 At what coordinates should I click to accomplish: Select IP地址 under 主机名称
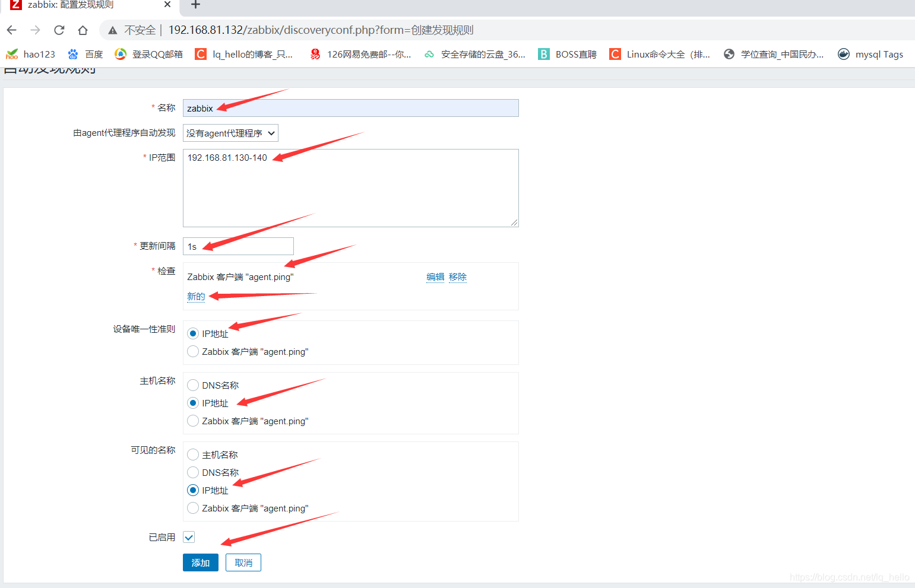193,403
